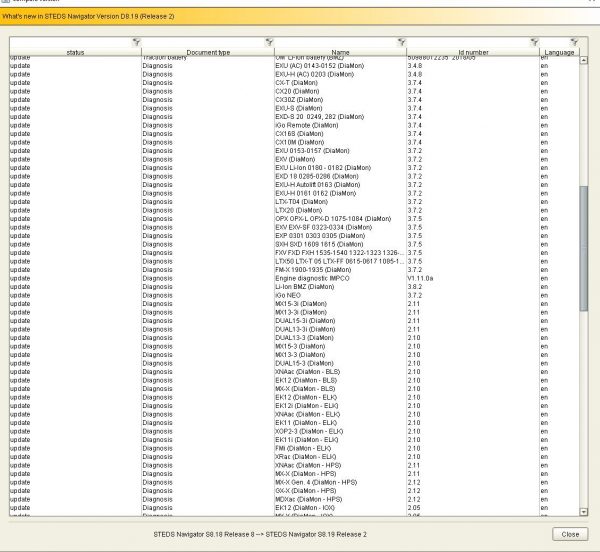Sort by the Language column header
The height and width of the screenshot is (552, 600).
pyautogui.click(x=559, y=52)
